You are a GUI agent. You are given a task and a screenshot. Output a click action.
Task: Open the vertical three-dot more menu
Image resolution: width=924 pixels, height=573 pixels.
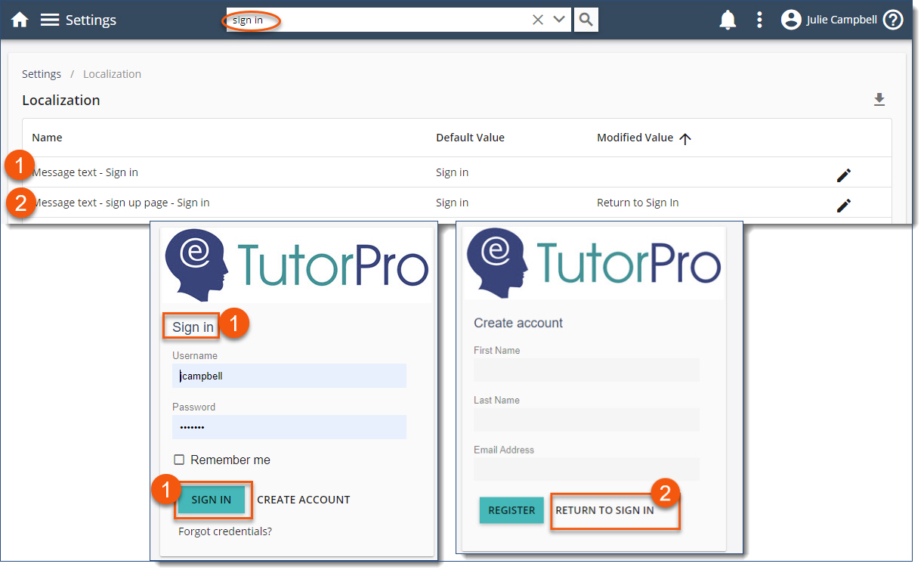click(x=759, y=20)
